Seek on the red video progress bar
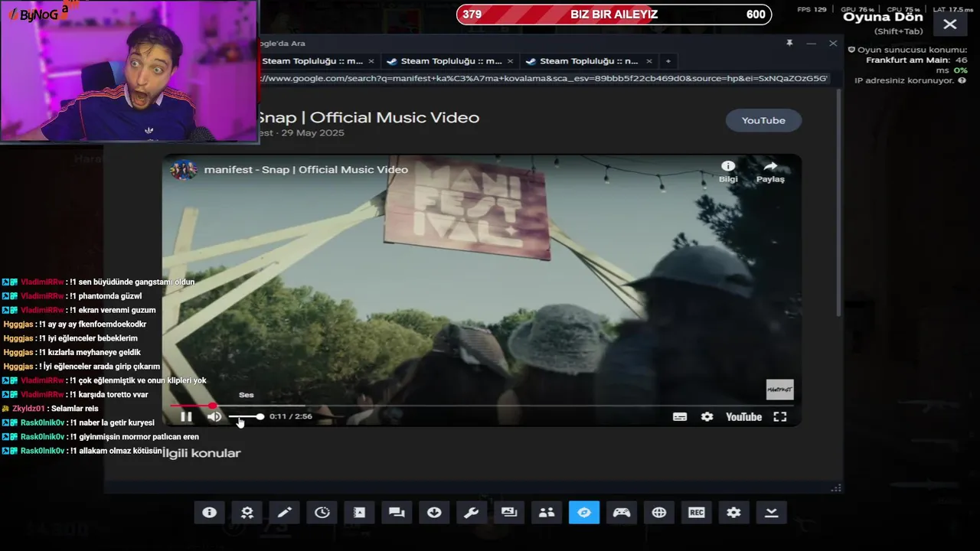 click(481, 406)
